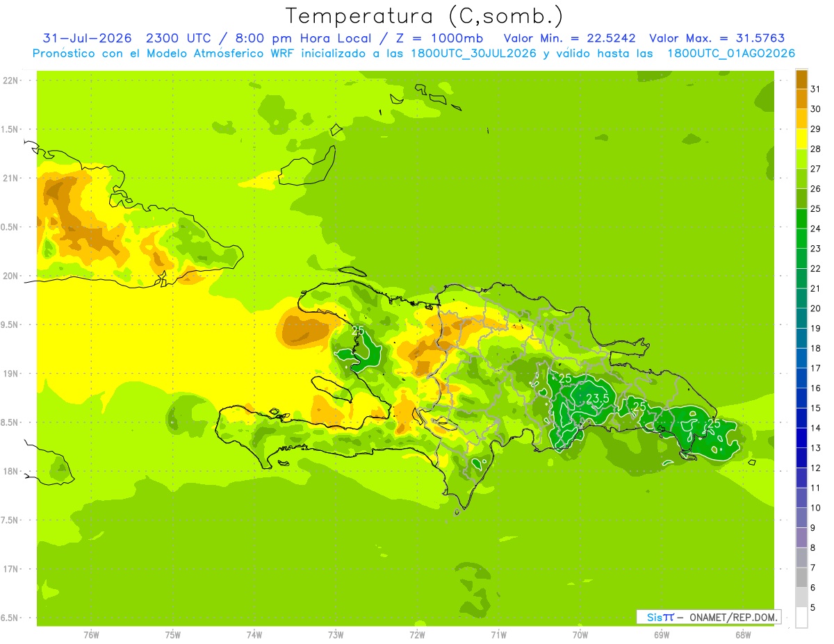Image resolution: width=834 pixels, height=644 pixels.
Task: Select the forecast date "31-Jul-2026"
Action: (87, 38)
